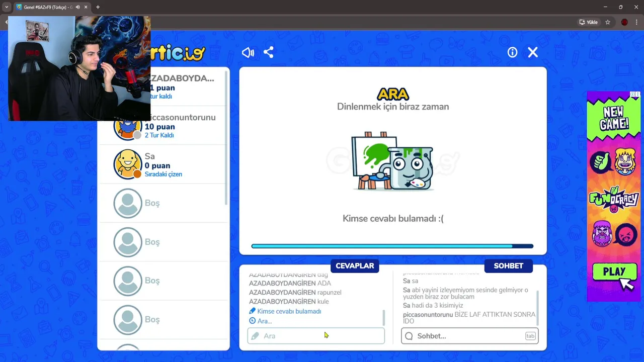Open the share room icon
This screenshot has height=362, width=644.
(269, 52)
